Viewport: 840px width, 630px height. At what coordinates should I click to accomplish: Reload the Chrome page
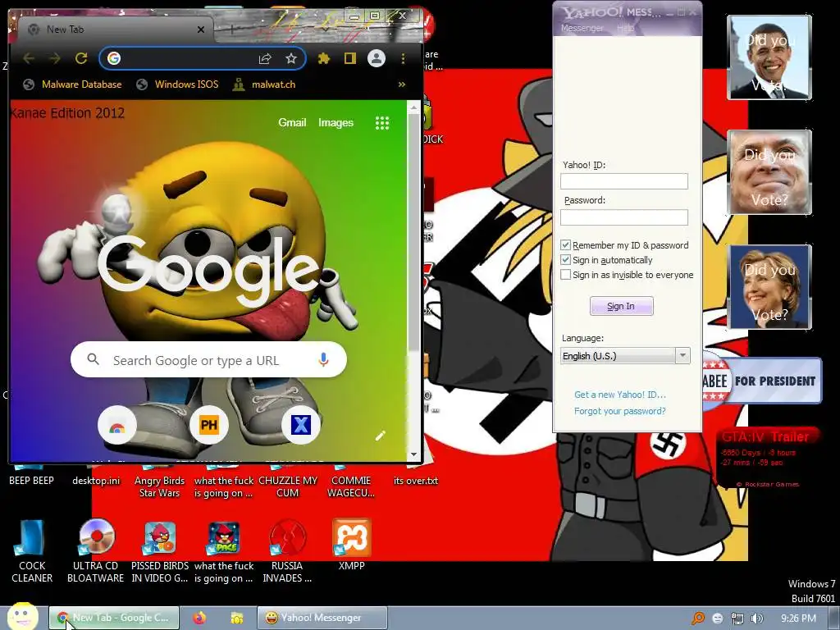click(81, 58)
